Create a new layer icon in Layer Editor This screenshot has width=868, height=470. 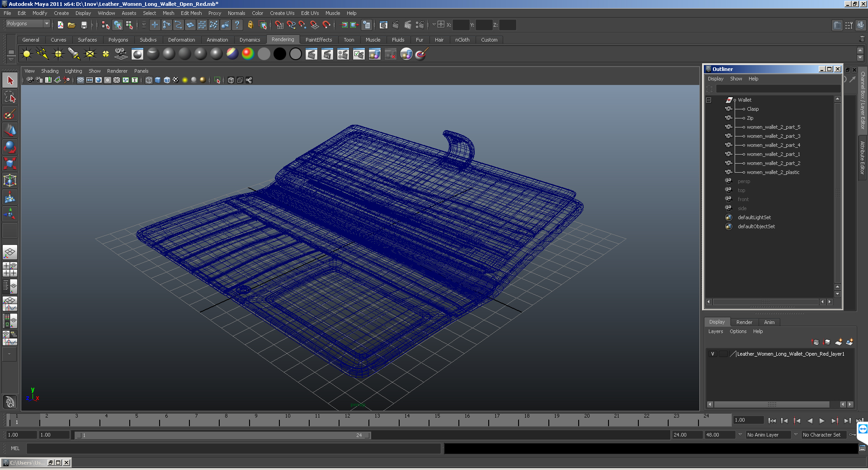point(838,342)
